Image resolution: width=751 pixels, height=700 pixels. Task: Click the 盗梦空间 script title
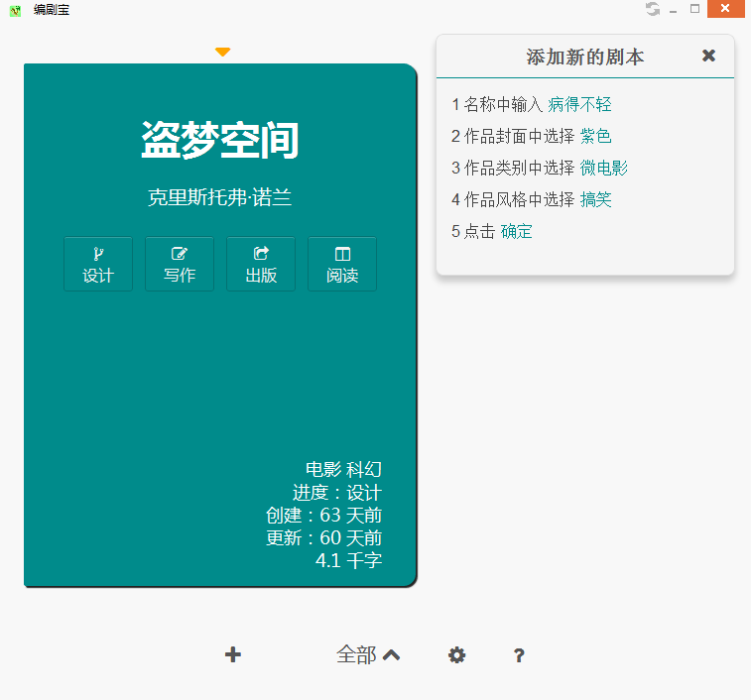(x=220, y=140)
